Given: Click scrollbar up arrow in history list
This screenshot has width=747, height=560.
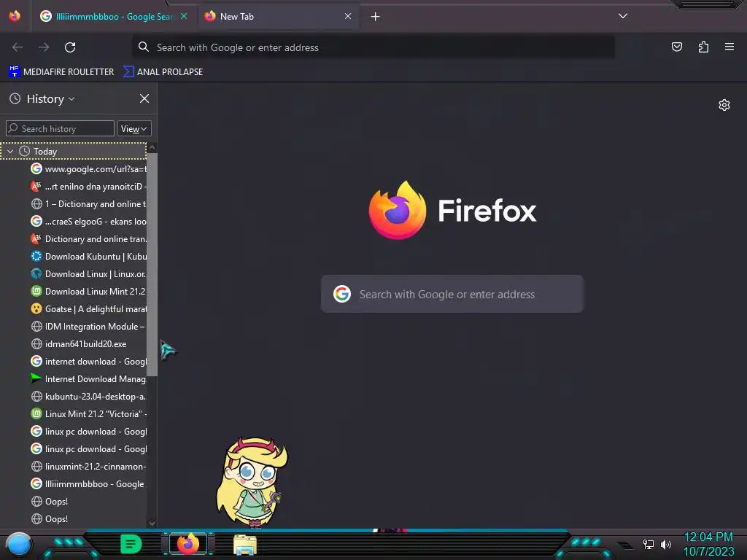Looking at the screenshot, I should pos(152,147).
